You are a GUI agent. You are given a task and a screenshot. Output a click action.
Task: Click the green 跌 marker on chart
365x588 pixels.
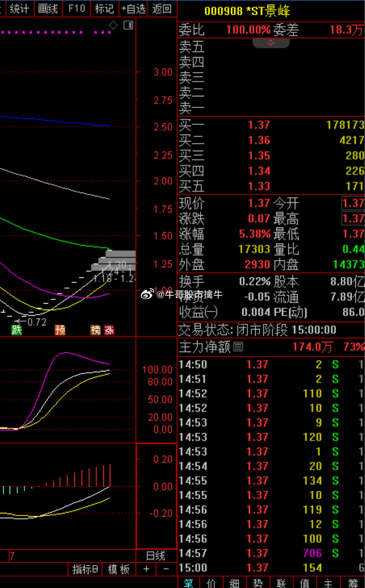click(17, 329)
